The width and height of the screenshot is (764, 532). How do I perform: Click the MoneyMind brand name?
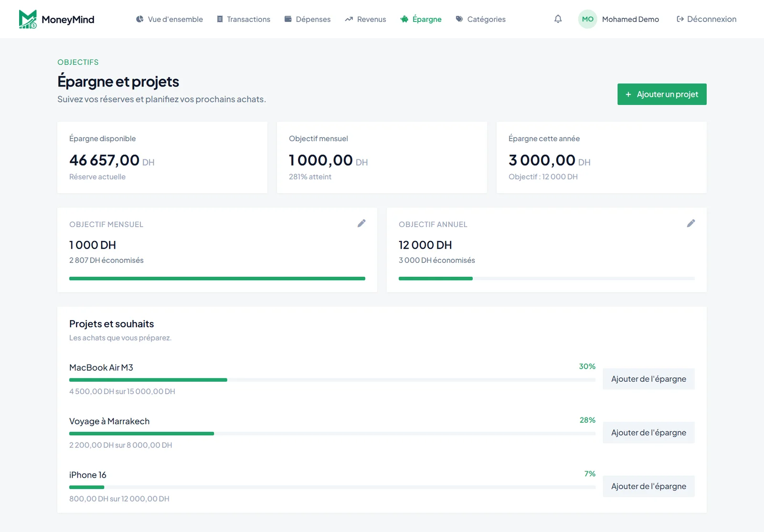[68, 20]
